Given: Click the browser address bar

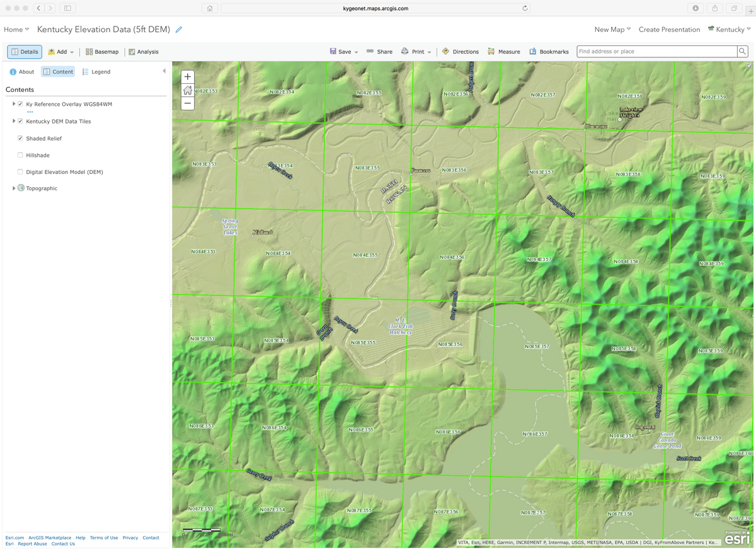Looking at the screenshot, I should point(375,8).
